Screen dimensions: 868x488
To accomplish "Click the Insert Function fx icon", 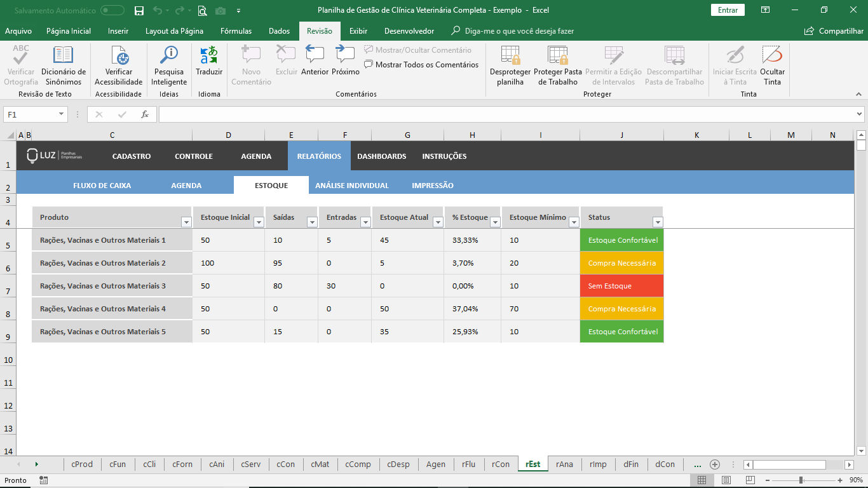I will coord(145,114).
